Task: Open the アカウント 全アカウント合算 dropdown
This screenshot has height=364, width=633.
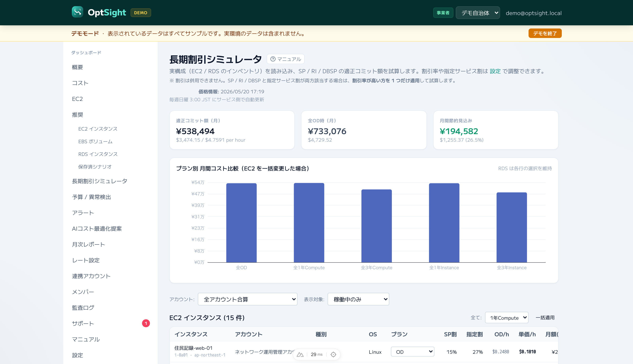Action: 247,299
